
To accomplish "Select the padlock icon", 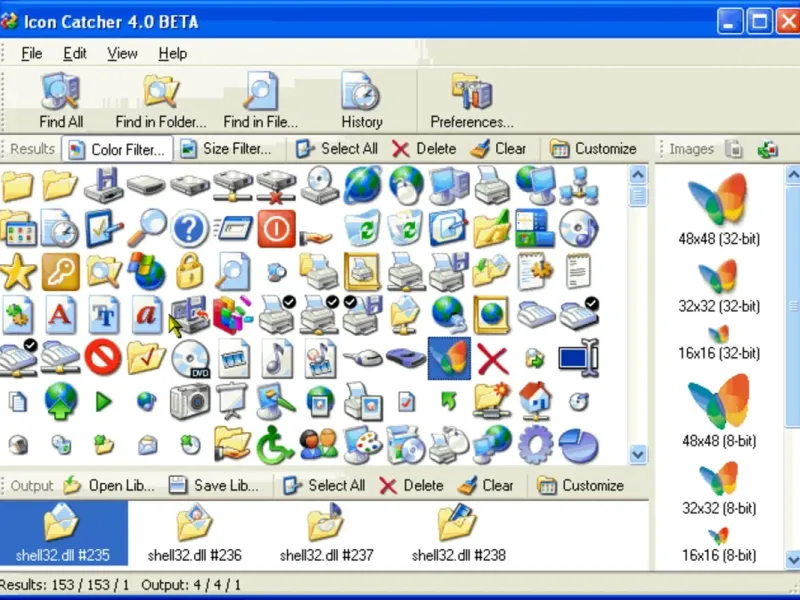I will click(x=190, y=271).
